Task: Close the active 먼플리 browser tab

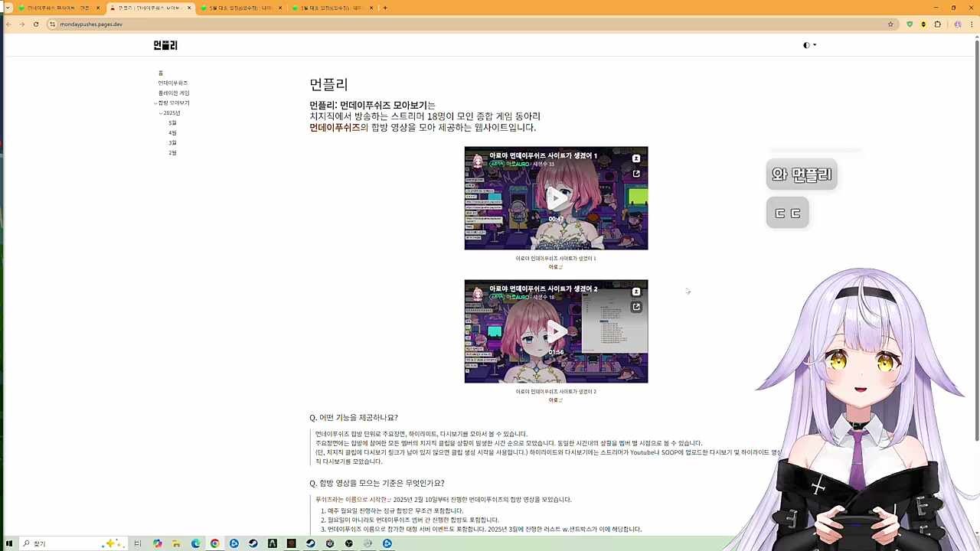Action: click(x=189, y=8)
